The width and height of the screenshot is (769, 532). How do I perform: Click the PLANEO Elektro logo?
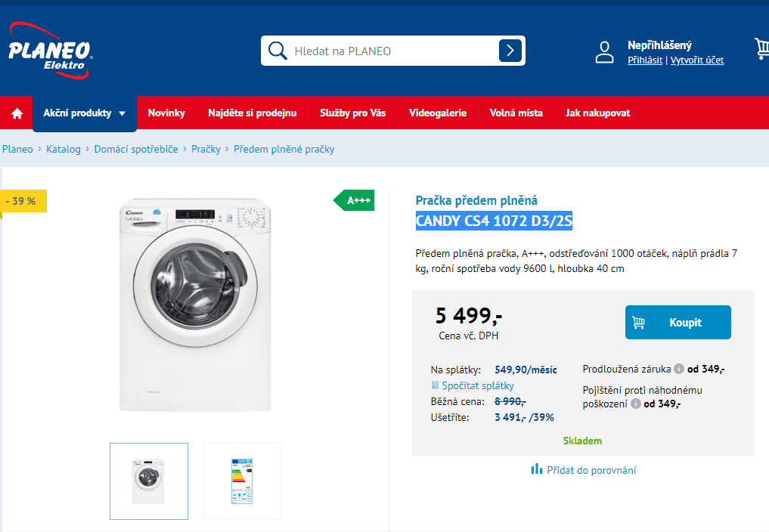(x=50, y=51)
